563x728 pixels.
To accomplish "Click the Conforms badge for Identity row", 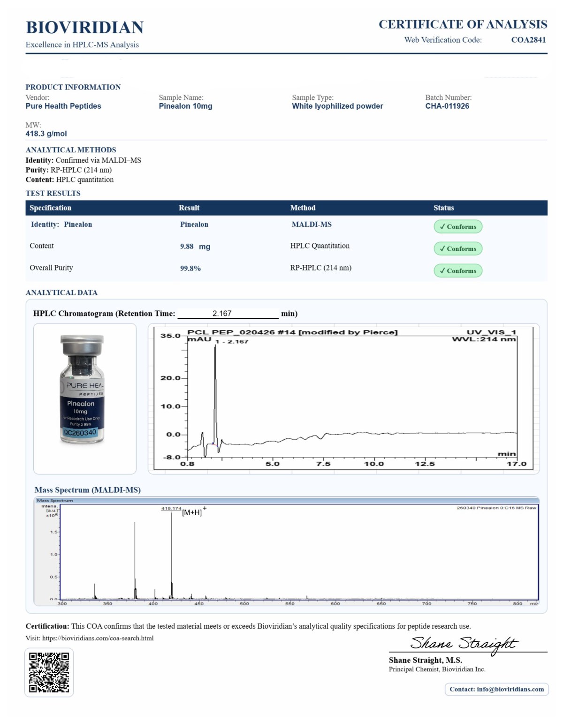I will [457, 226].
